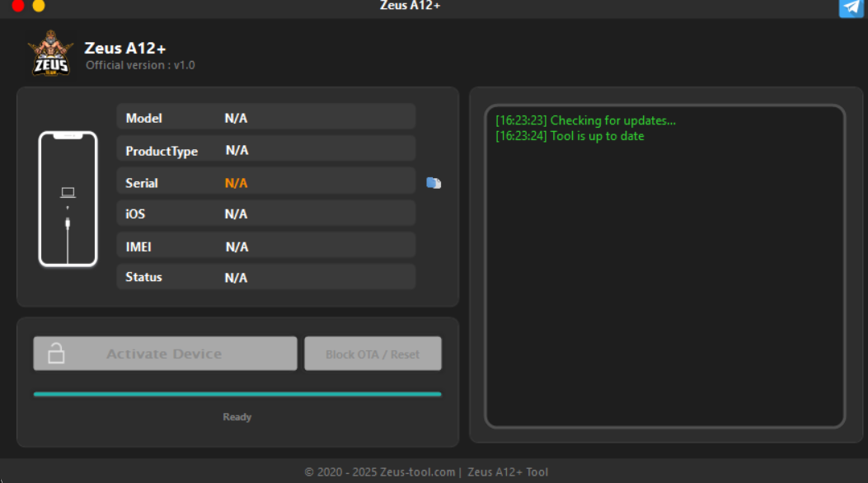Click the 'Zeus A12+ Tool' footer text
This screenshot has height=483, width=868.
point(508,472)
